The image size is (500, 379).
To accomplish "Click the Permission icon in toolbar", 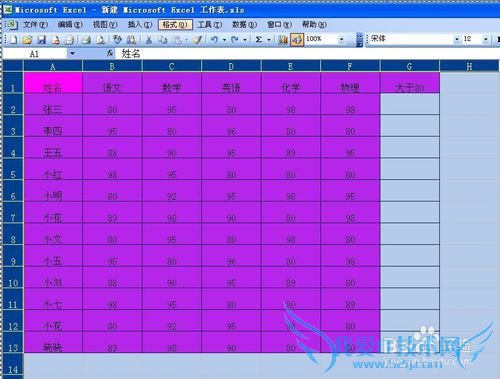I will click(55, 40).
